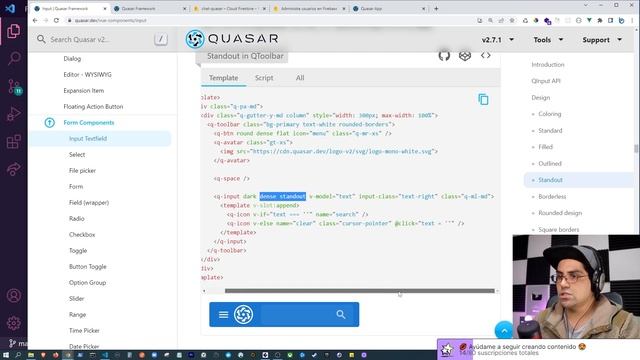Open Floating Action Button in sidebar
640x360 pixels.
[x=93, y=107]
